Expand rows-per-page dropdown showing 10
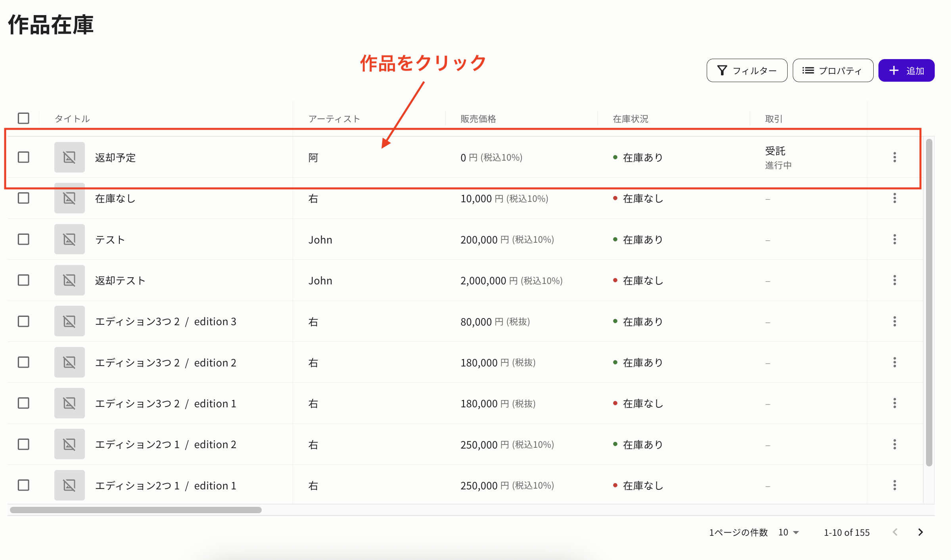 [788, 532]
